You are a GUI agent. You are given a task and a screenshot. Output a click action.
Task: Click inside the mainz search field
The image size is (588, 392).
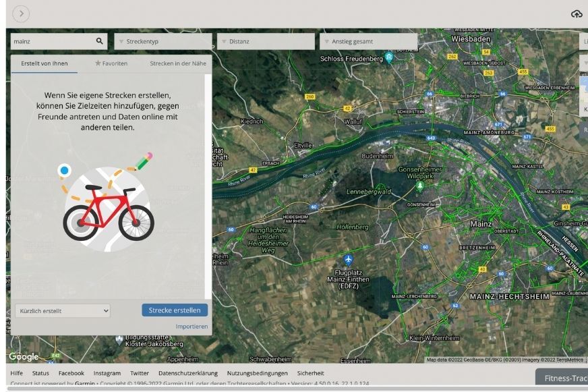47,41
